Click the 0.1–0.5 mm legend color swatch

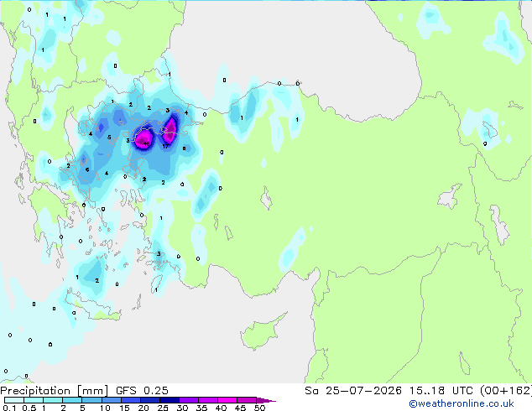tap(14, 400)
